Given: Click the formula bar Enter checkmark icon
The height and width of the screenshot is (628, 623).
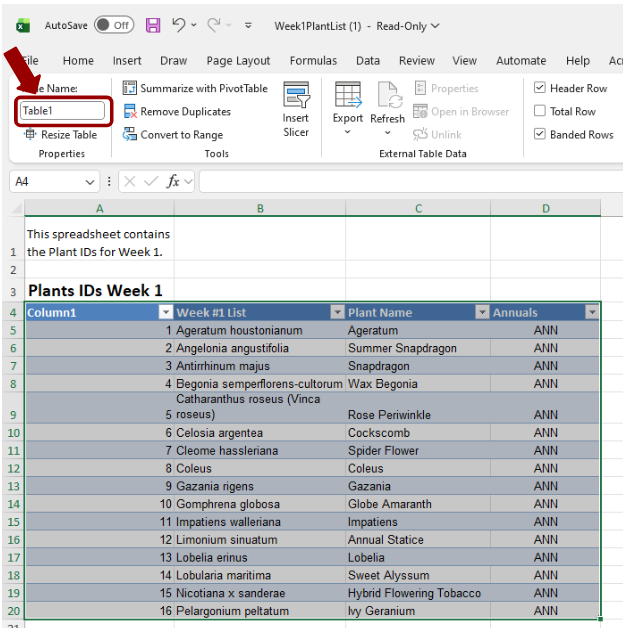Looking at the screenshot, I should [151, 182].
